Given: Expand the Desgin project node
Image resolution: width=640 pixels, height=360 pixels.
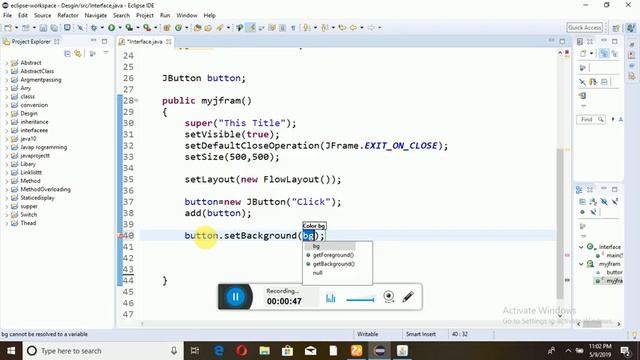Looking at the screenshot, I should click(7, 113).
